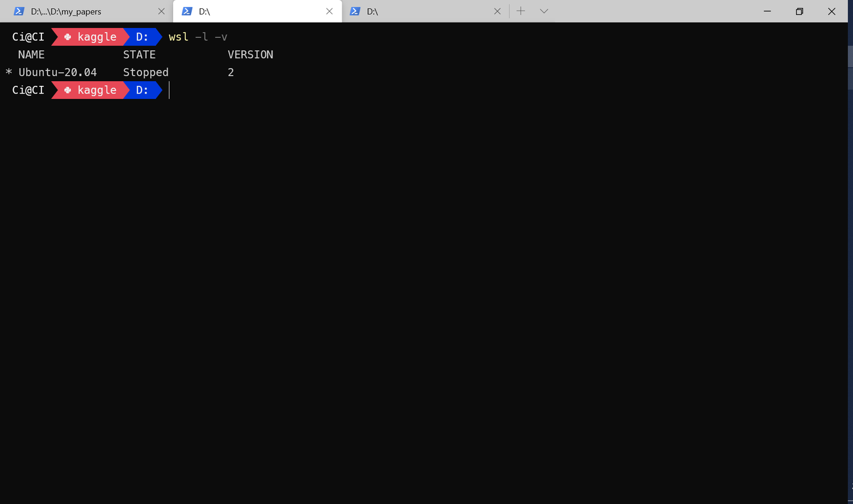
Task: Click the blue D: arrow segment on the top prompt
Action: pyautogui.click(x=142, y=36)
